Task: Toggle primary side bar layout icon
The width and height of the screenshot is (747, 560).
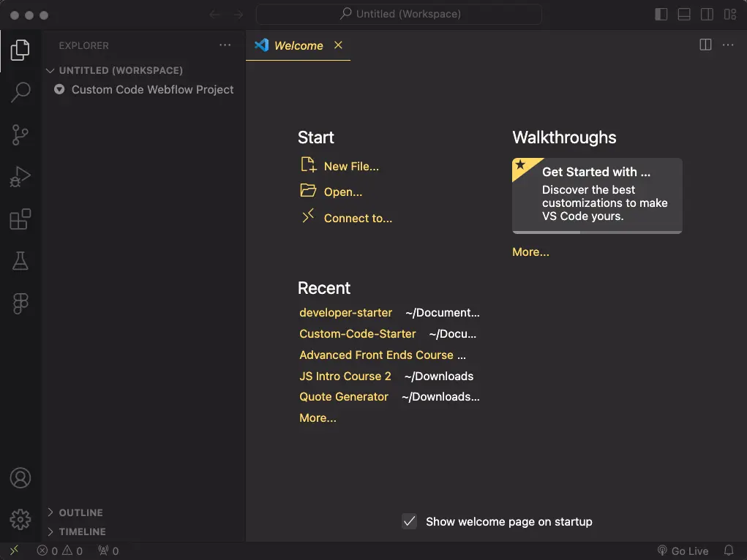Action: (x=661, y=15)
